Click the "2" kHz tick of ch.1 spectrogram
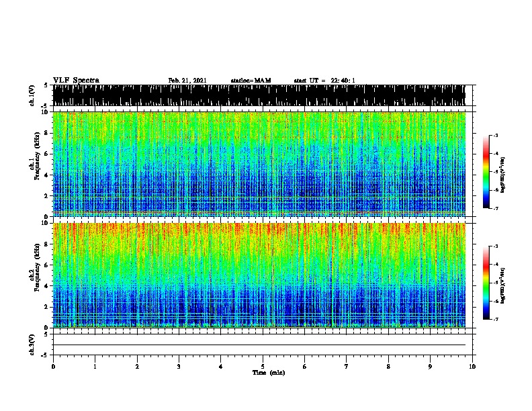Image resolution: width=532 pixels, height=411 pixels. click(46, 195)
